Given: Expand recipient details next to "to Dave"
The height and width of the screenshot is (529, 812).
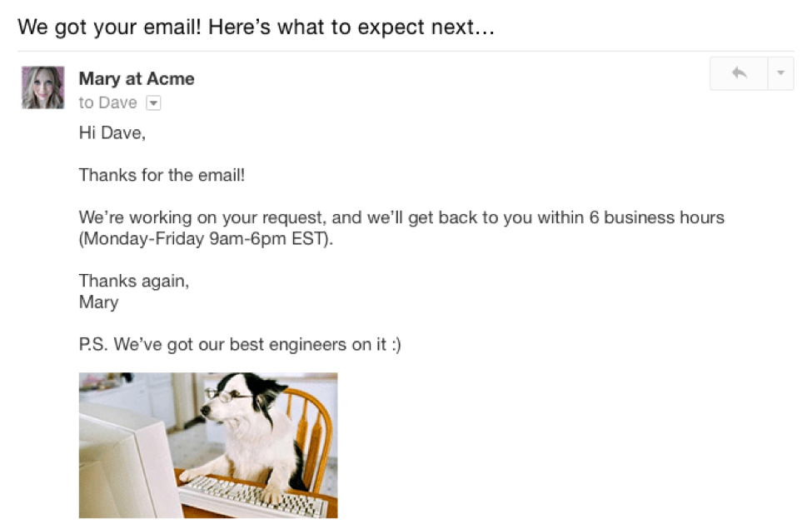Looking at the screenshot, I should tap(152, 103).
